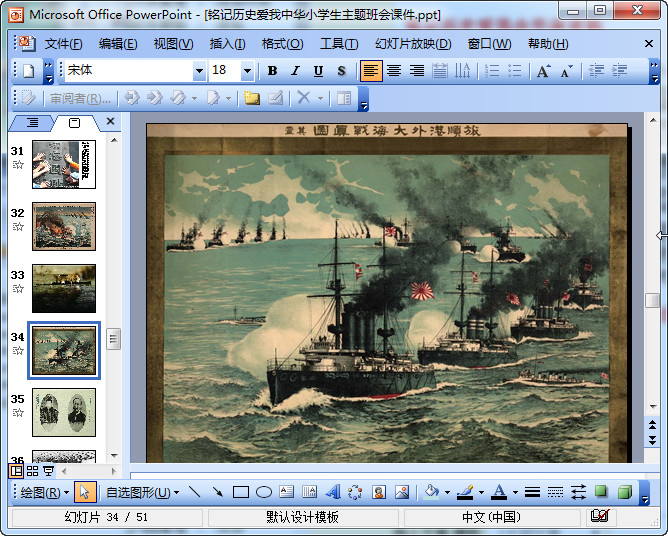Open the 格式 menu

[x=282, y=43]
